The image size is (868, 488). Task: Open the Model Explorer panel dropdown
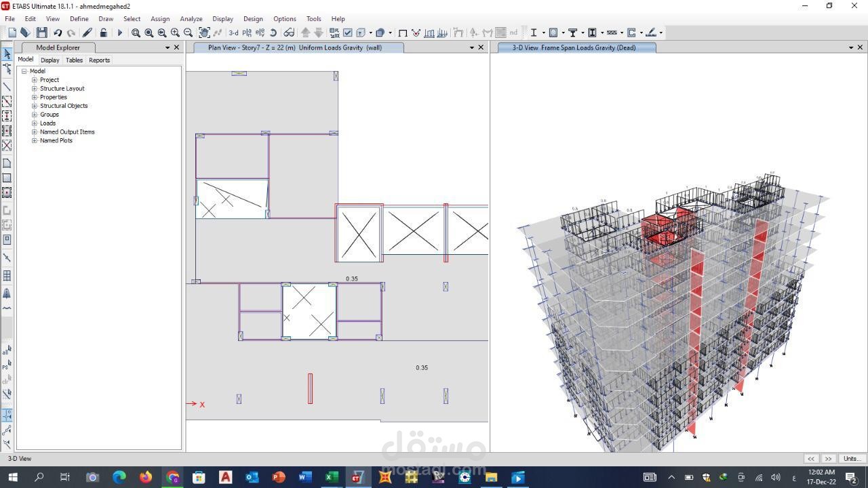(x=167, y=47)
